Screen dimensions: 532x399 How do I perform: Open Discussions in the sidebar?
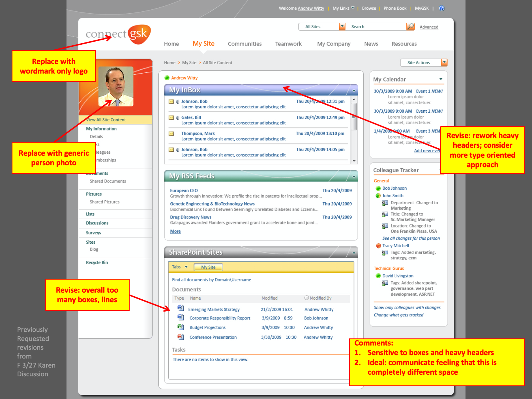pyautogui.click(x=97, y=223)
